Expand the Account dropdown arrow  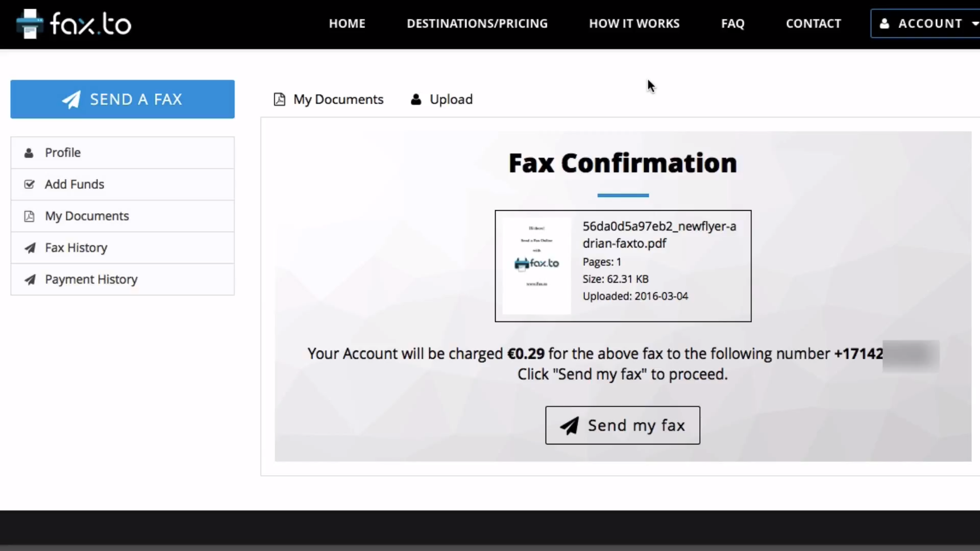click(x=974, y=24)
